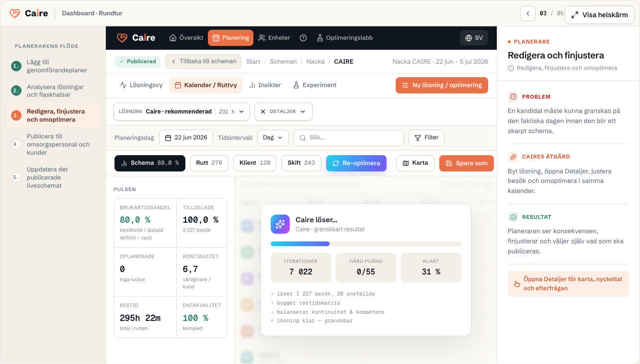Select the Skift 243 view
The image size is (640, 364).
coord(301,163)
